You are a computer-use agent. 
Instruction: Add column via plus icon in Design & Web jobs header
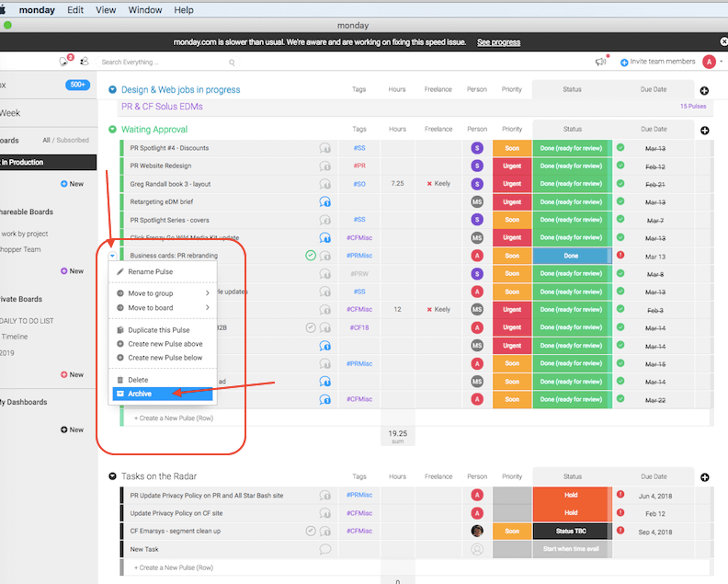pyautogui.click(x=704, y=91)
